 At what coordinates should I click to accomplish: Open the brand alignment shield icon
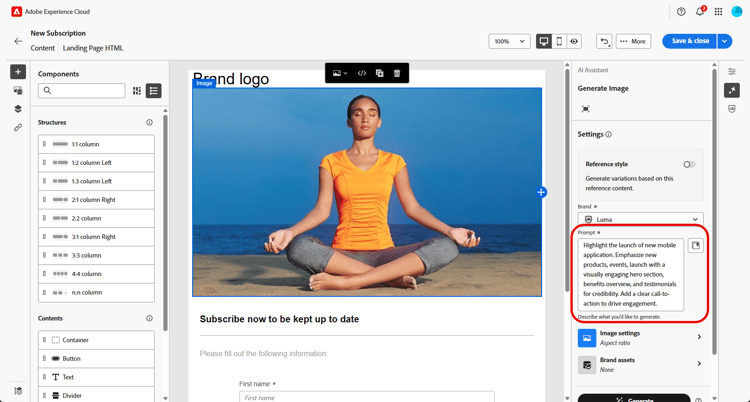pyautogui.click(x=732, y=109)
